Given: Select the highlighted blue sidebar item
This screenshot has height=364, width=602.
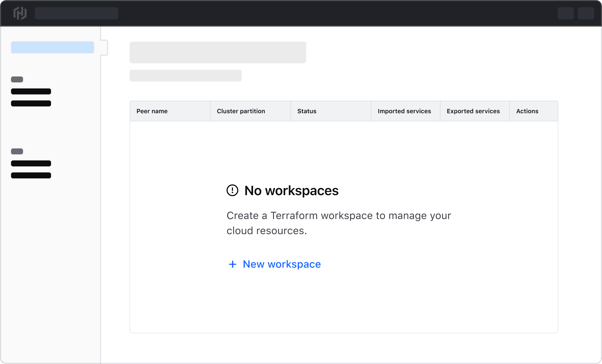Looking at the screenshot, I should [53, 47].
